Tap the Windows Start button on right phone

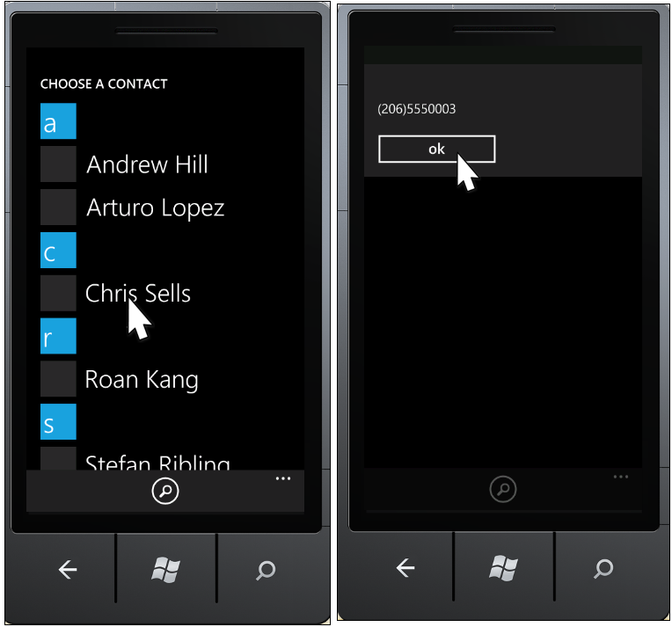point(504,568)
